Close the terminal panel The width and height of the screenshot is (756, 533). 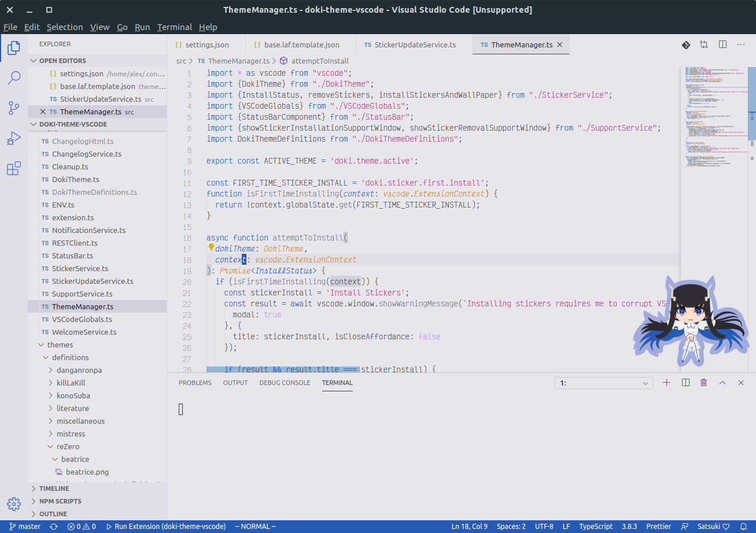point(741,383)
